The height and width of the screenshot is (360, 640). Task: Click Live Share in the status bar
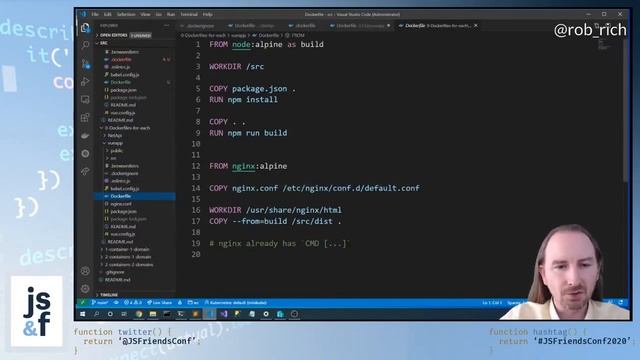pos(160,302)
